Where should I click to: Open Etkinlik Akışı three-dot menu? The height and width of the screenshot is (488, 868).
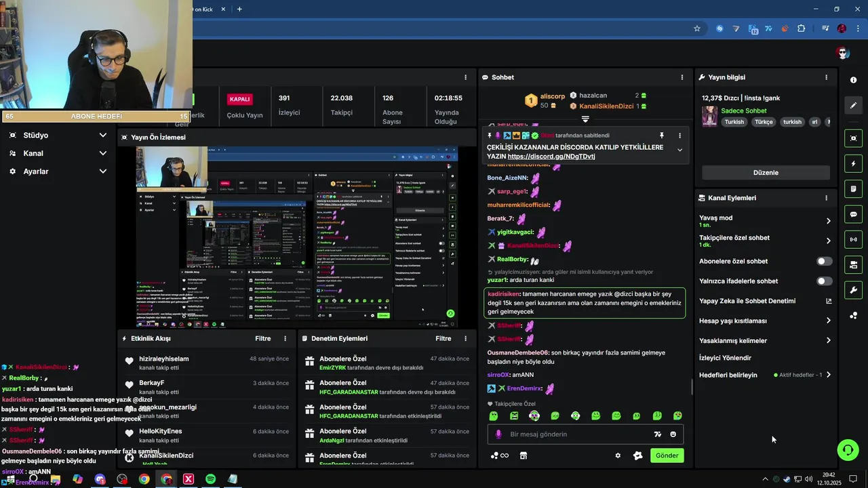(285, 338)
